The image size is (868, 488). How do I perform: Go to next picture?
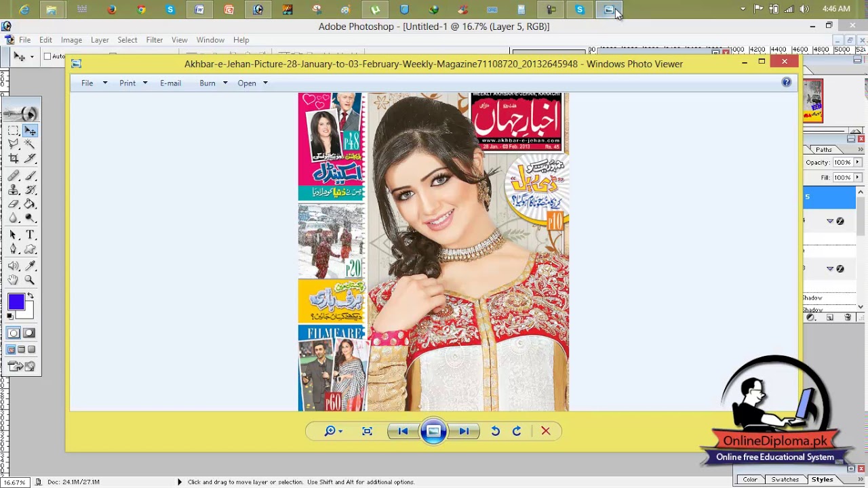[x=464, y=431]
